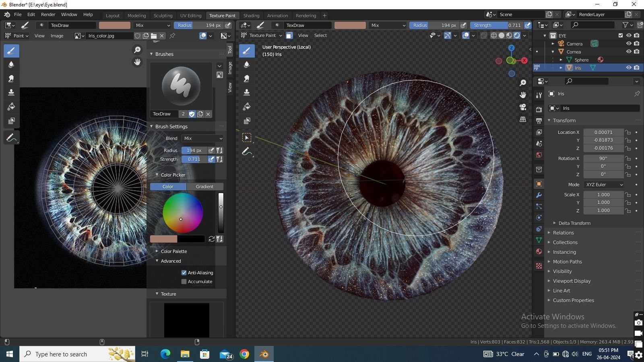Open the Texture properties checker tab
The width and height of the screenshot is (644, 362).
[x=539, y=266]
